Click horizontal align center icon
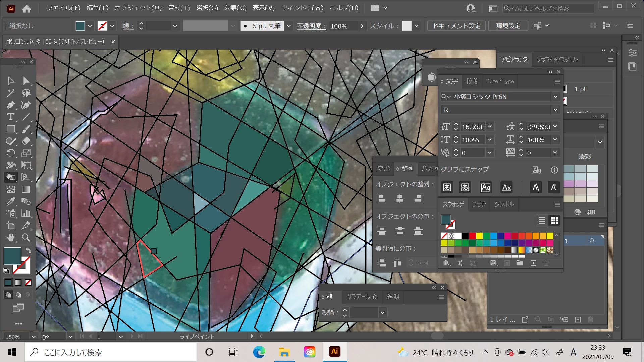Viewport: 644px width, 362px height. click(399, 199)
